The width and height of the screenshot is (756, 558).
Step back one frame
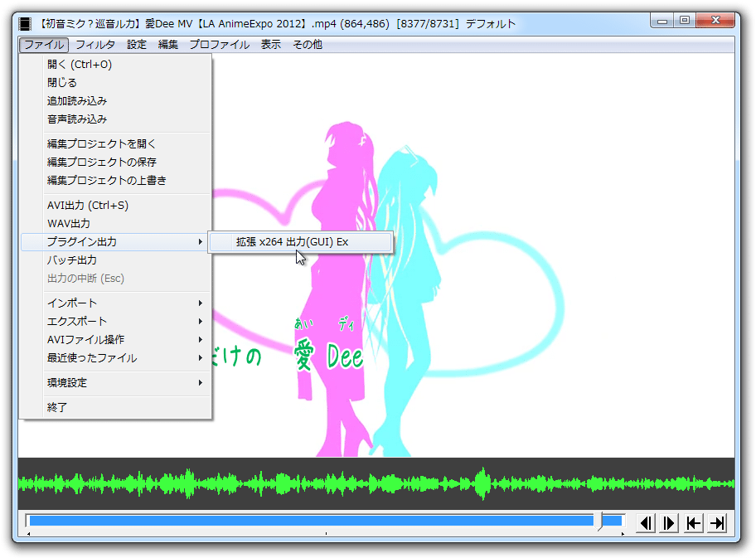[646, 523]
